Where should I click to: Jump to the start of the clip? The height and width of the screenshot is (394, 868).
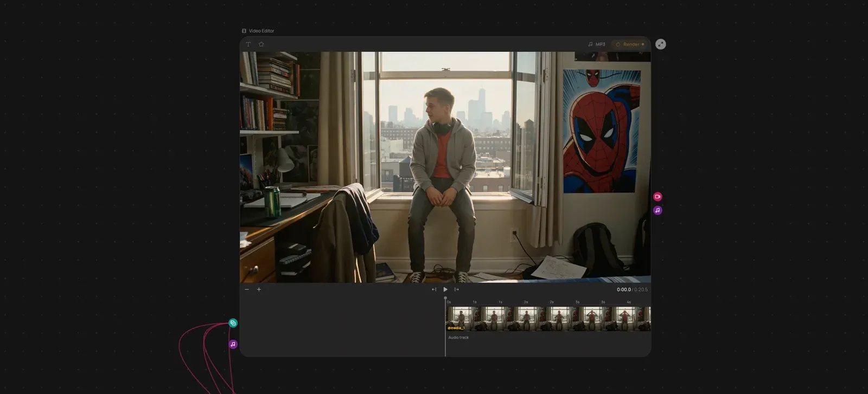[434, 289]
